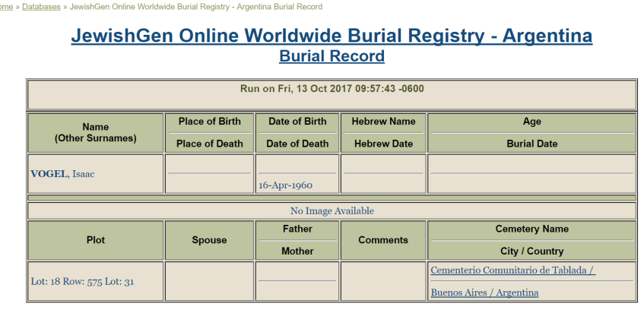Click the Databases breadcrumb link
The width and height of the screenshot is (644, 310).
tap(41, 7)
